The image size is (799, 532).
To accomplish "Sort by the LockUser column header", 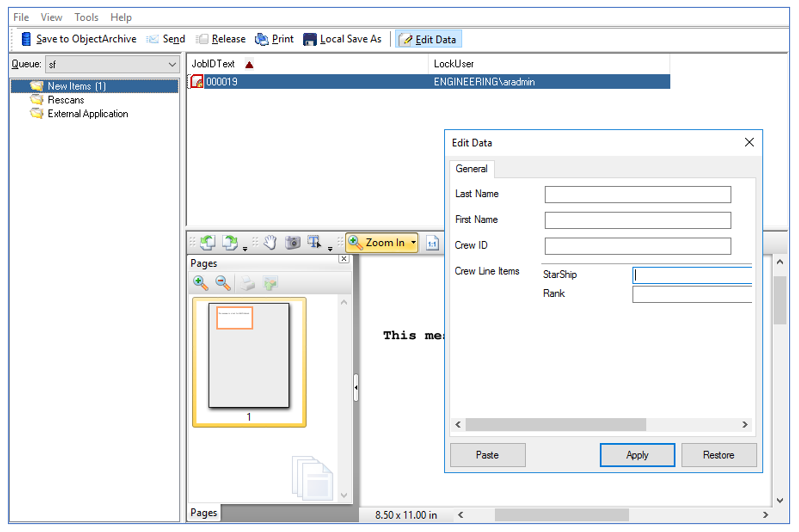I will coord(549,64).
